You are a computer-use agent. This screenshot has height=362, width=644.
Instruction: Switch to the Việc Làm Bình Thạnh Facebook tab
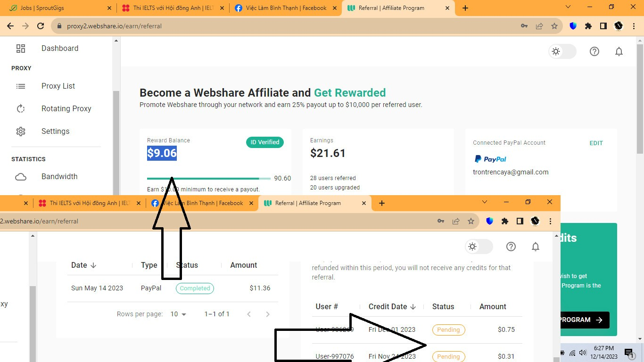pyautogui.click(x=287, y=8)
